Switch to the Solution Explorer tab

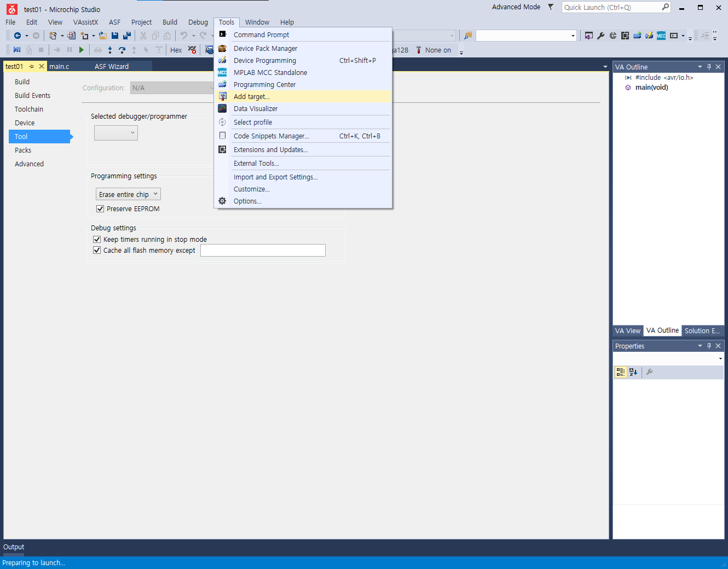coord(702,330)
